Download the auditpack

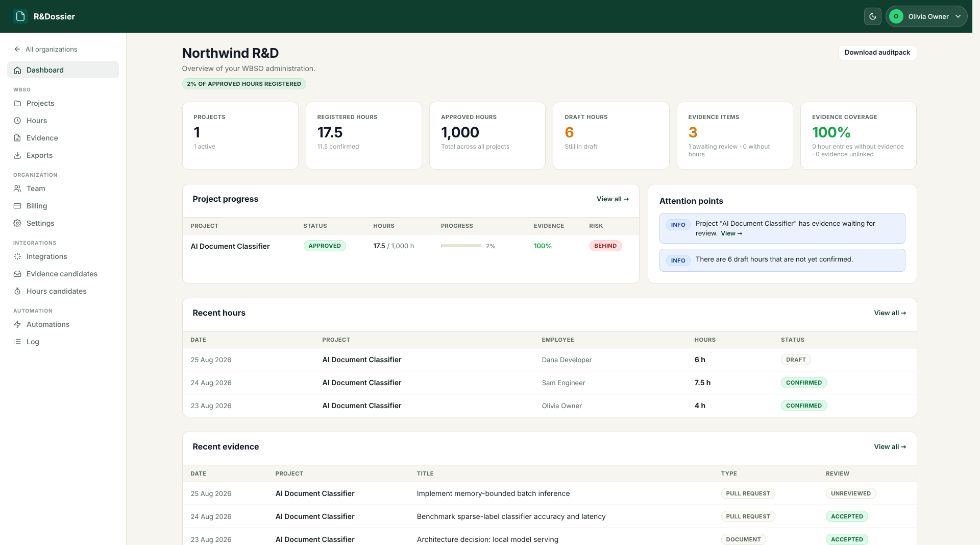point(877,53)
